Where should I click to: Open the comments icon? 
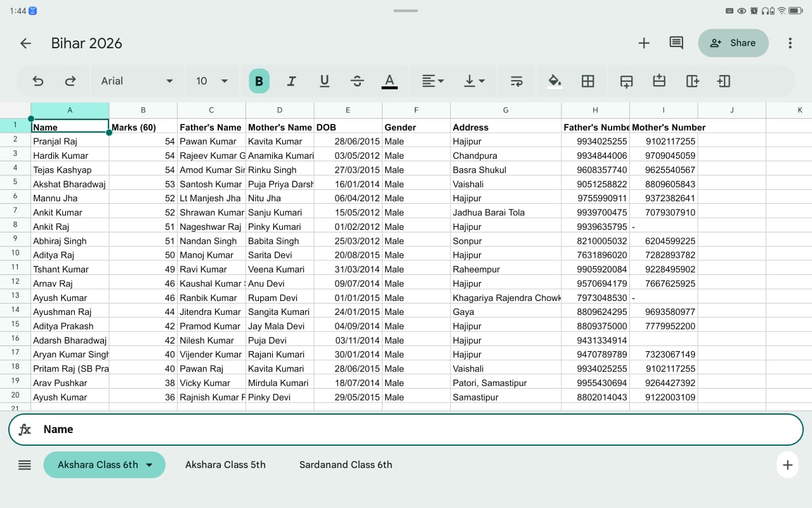[676, 43]
